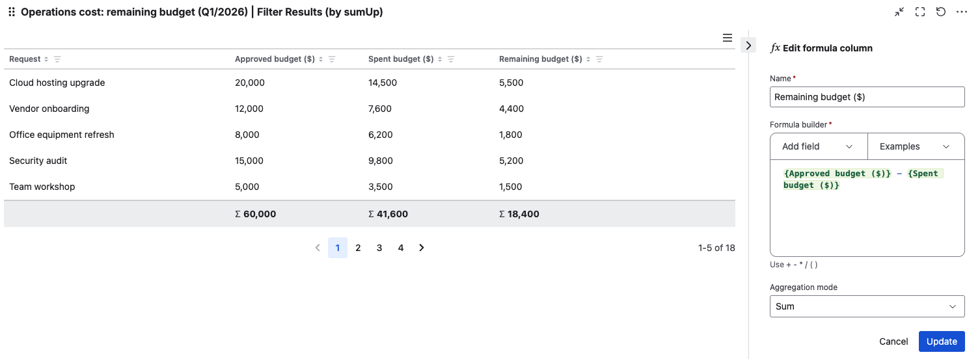Filter the Request column

coord(57,59)
